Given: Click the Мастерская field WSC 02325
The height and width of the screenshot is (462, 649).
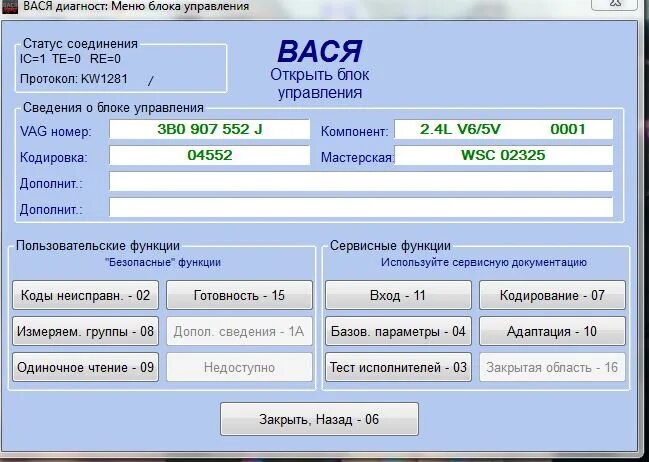Looking at the screenshot, I should tap(503, 155).
